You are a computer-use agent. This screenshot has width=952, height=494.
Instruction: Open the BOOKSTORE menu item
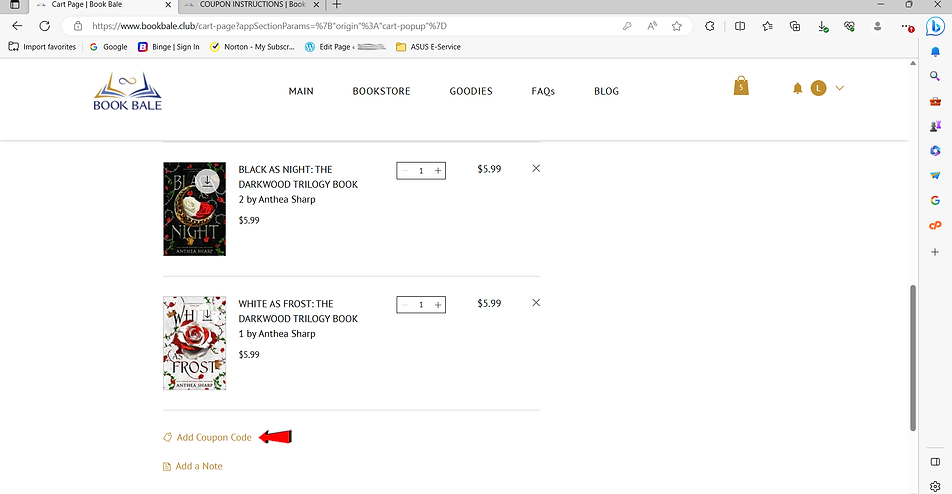click(x=381, y=91)
